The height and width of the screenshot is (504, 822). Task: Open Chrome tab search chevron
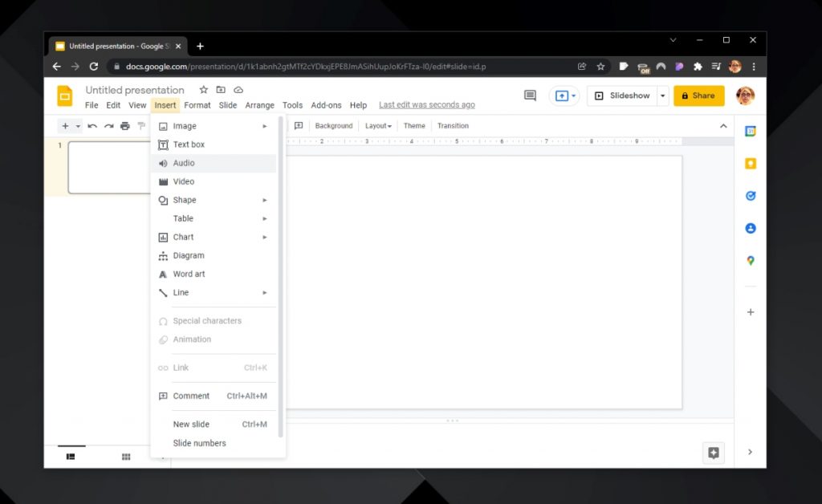673,40
